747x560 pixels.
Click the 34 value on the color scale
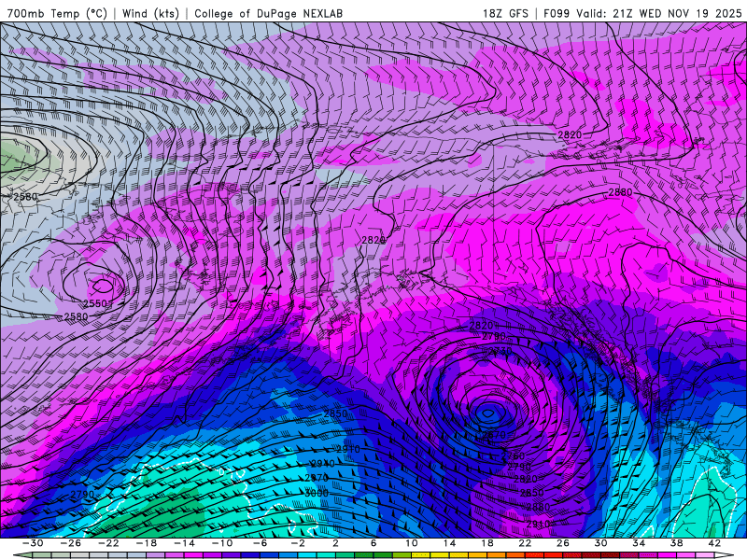[639, 543]
